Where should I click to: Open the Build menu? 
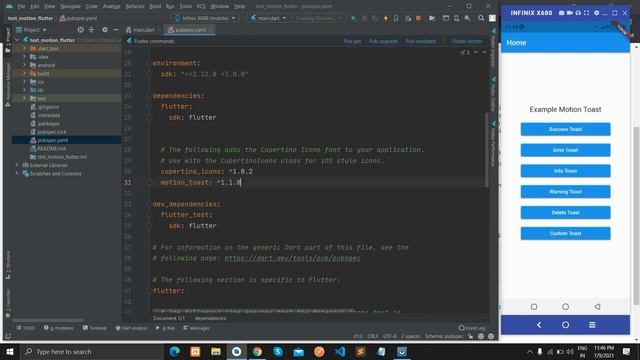click(x=155, y=7)
